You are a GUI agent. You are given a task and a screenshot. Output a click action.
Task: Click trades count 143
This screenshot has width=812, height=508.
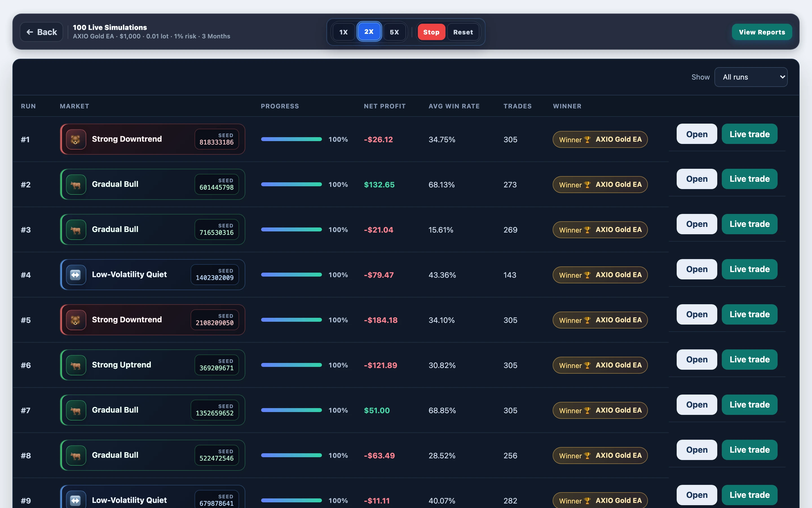(510, 275)
